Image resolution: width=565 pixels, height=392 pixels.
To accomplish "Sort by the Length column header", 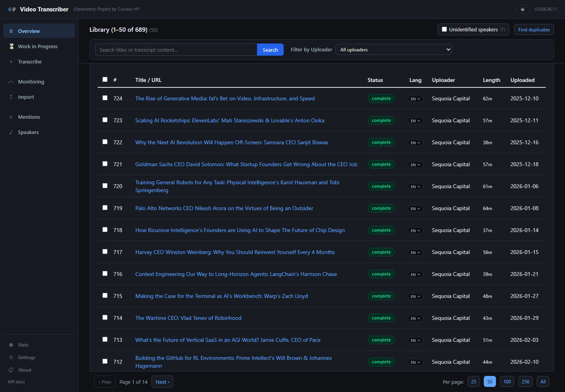I will point(492,80).
